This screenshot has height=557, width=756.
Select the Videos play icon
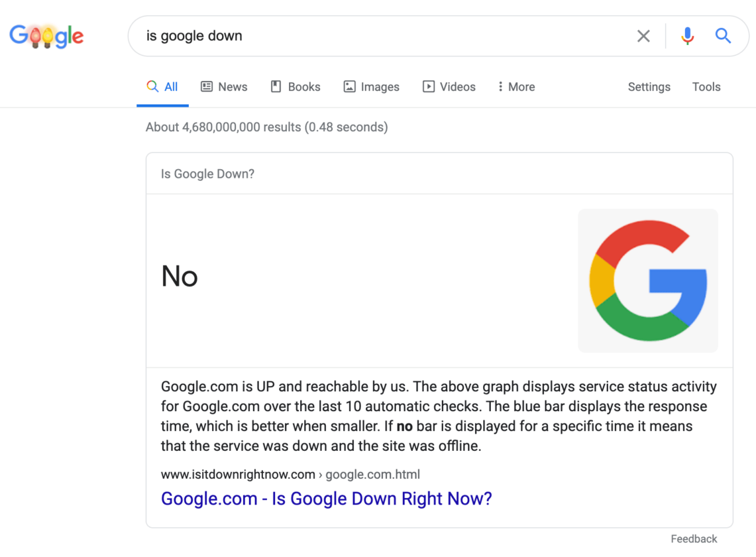tap(427, 86)
